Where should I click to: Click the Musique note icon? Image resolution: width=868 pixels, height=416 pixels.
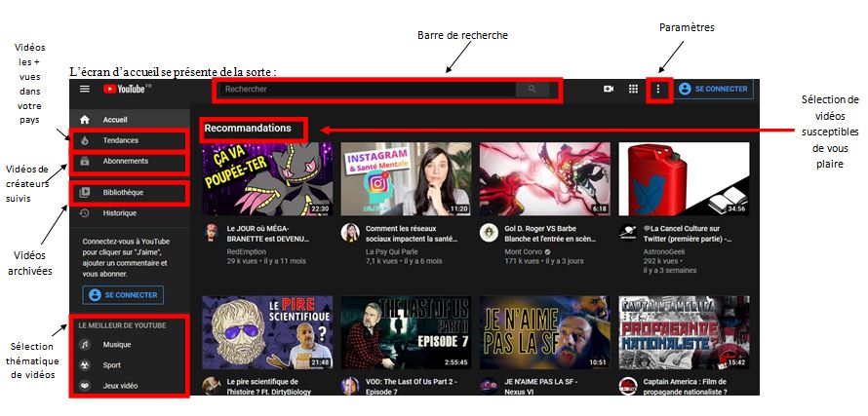click(85, 345)
